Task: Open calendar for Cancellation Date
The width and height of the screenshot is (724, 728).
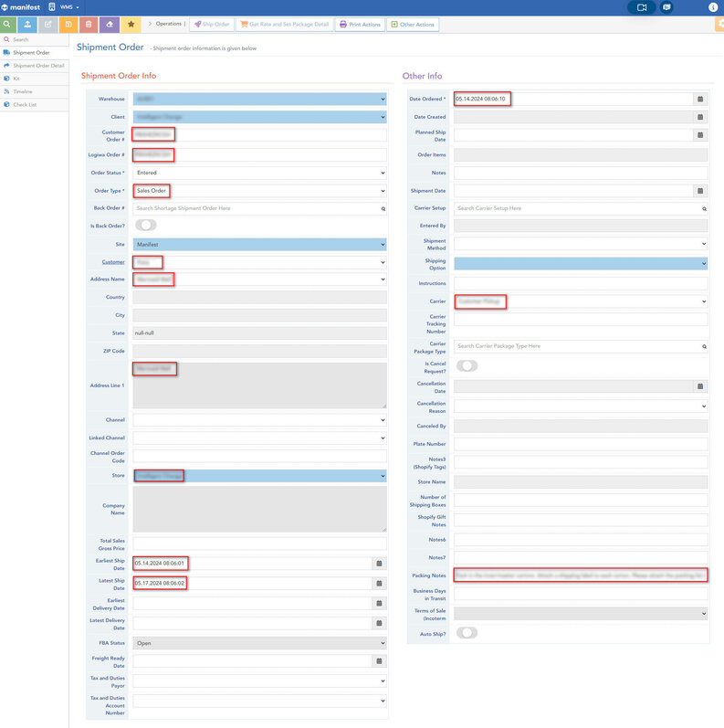Action: point(700,386)
